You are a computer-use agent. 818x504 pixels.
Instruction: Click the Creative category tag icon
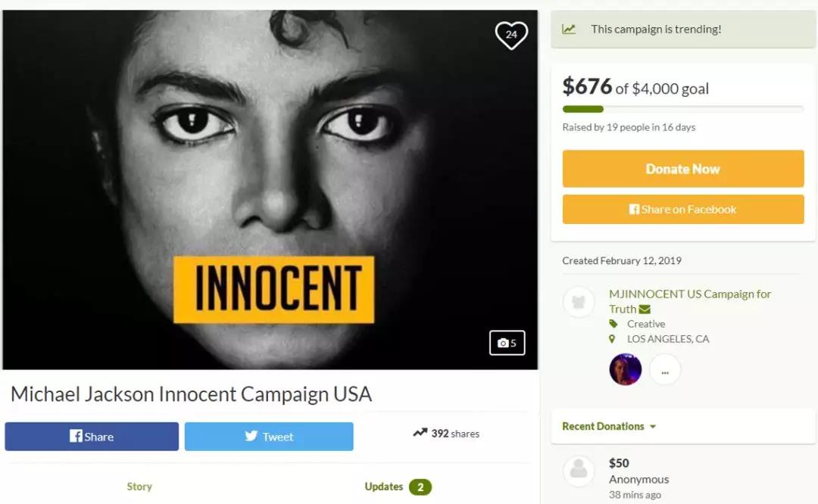[613, 324]
